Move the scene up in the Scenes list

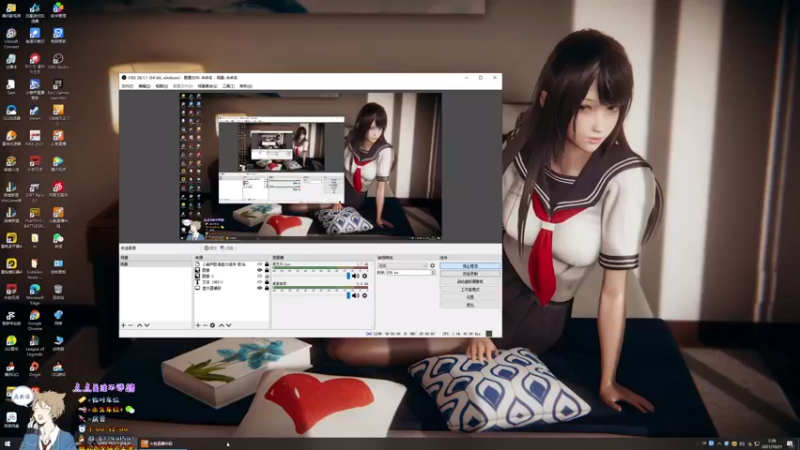click(x=139, y=325)
